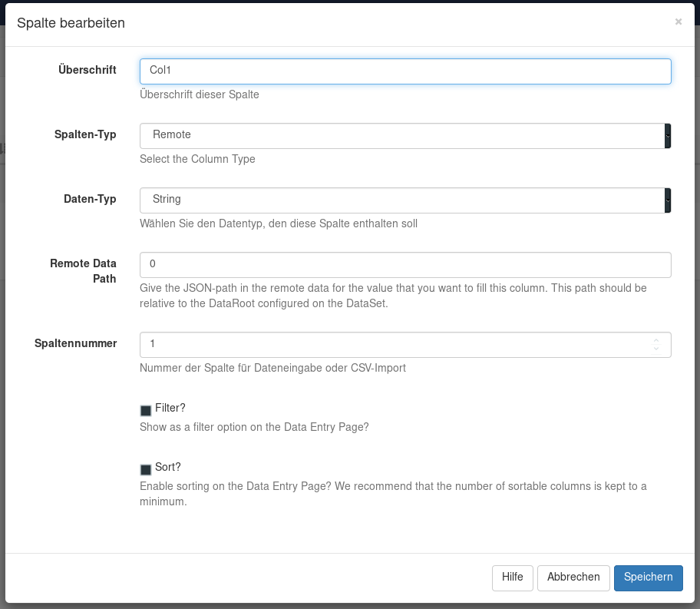
Task: Click the Überschrift input containing Col1
Action: pyautogui.click(x=405, y=71)
